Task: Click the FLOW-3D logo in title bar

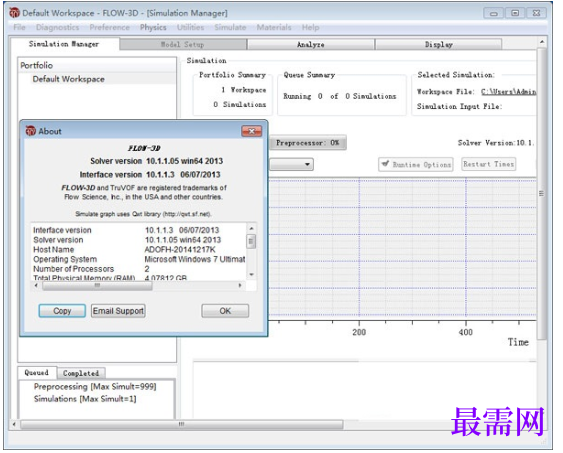Action: click(14, 13)
